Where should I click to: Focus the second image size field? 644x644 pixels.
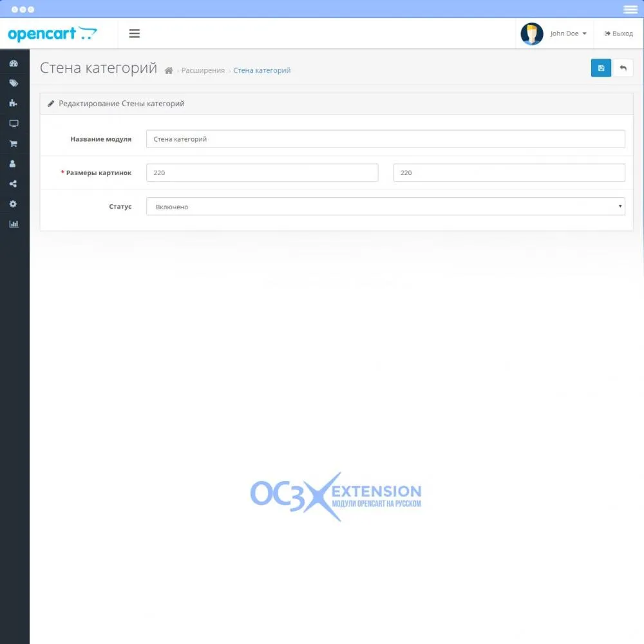(x=509, y=173)
